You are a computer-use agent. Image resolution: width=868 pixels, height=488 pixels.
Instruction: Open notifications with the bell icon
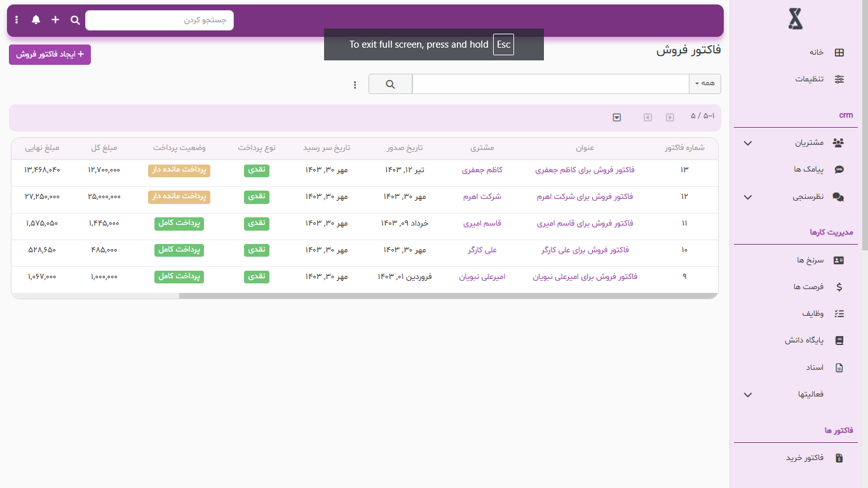tap(36, 20)
